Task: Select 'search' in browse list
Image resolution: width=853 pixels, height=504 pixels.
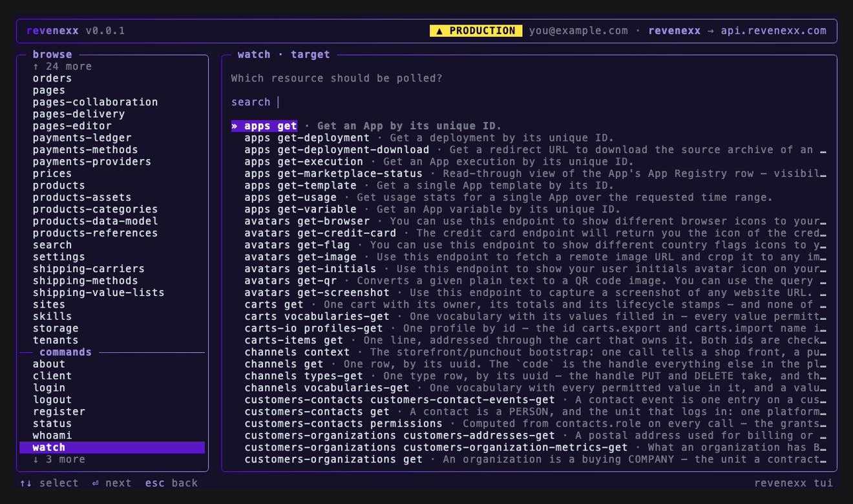Action: point(52,245)
